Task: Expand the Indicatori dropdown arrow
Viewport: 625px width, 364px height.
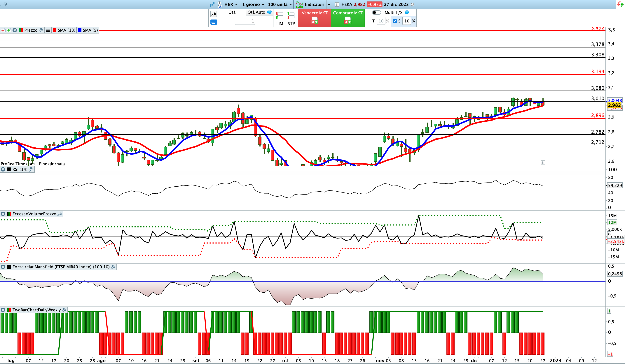Action: (329, 4)
